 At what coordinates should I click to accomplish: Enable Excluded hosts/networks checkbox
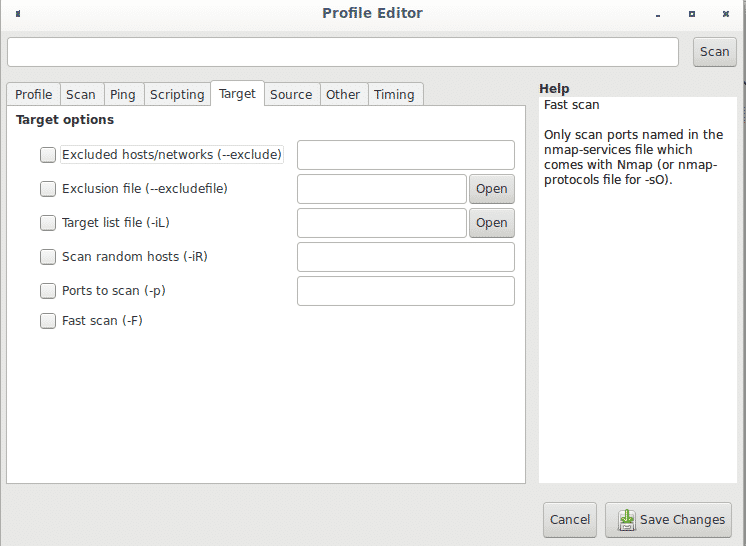(48, 155)
